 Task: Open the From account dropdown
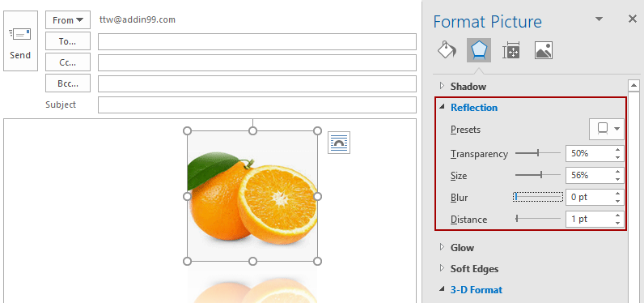point(68,20)
